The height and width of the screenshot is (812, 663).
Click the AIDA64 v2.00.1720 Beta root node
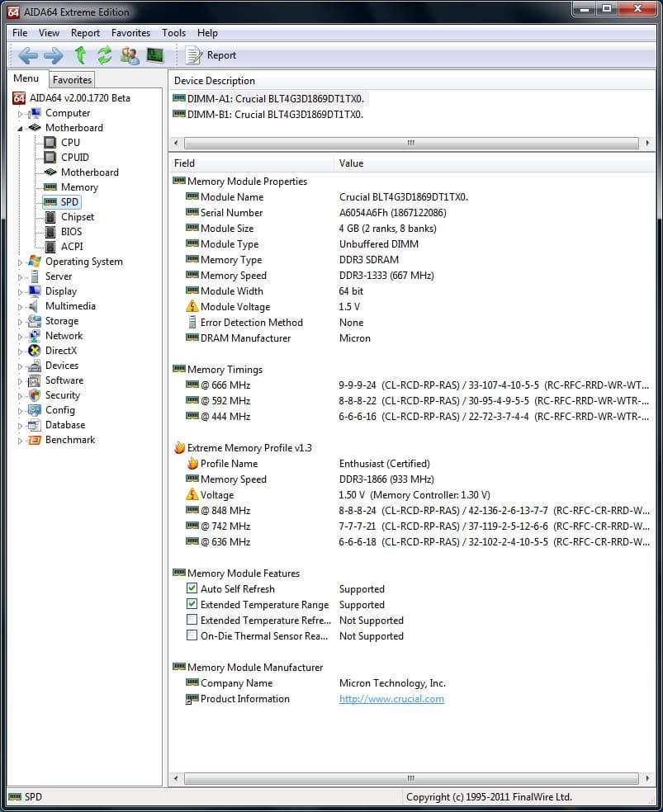click(80, 98)
